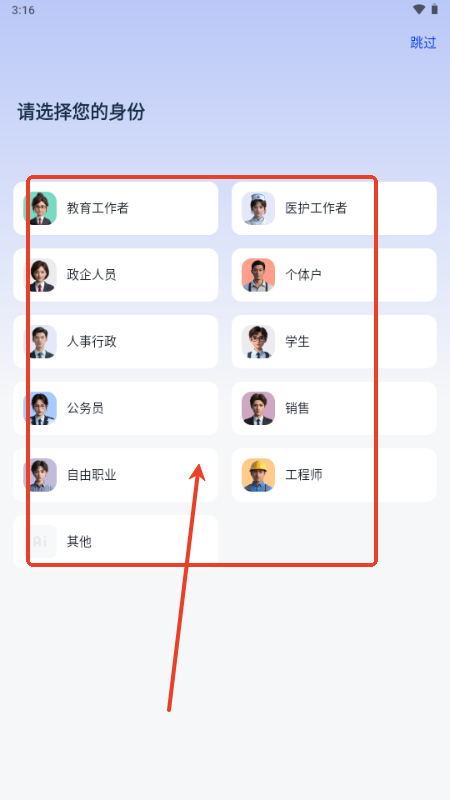
Task: Tap the 政企人员 avatar icon
Action: pos(40,275)
